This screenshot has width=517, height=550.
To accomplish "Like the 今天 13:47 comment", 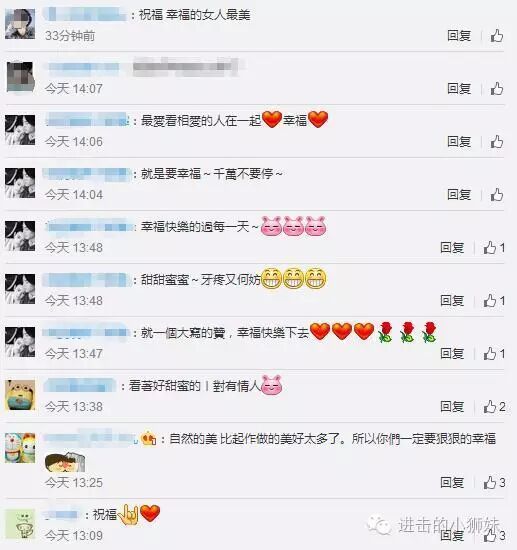I will pyautogui.click(x=494, y=354).
